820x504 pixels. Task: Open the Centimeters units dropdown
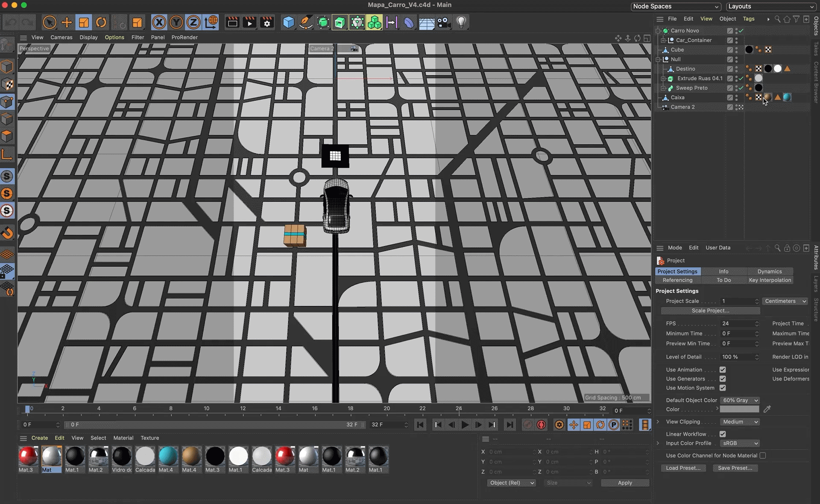click(x=785, y=301)
